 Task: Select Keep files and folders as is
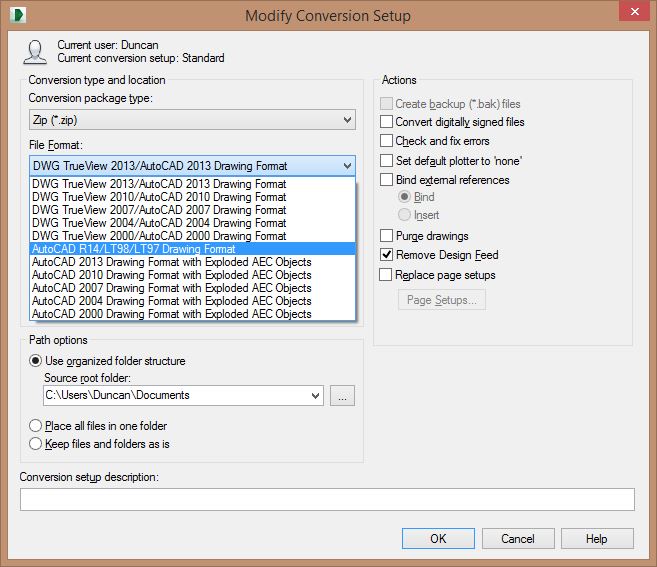tap(36, 444)
